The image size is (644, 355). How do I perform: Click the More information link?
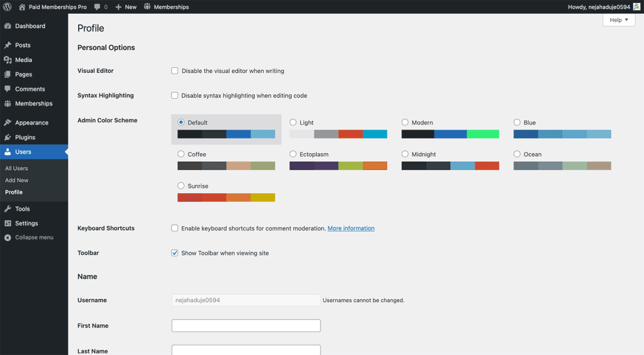click(x=351, y=228)
